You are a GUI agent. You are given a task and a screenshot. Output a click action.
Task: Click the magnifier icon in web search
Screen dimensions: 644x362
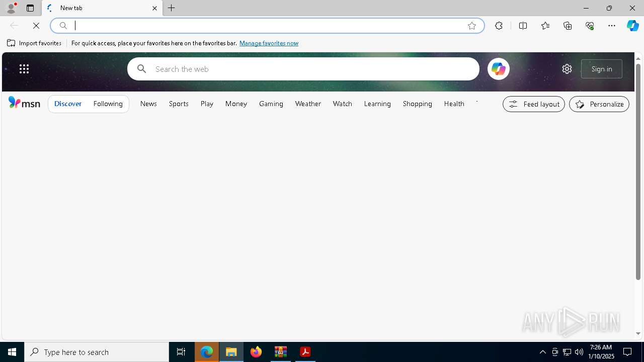141,69
